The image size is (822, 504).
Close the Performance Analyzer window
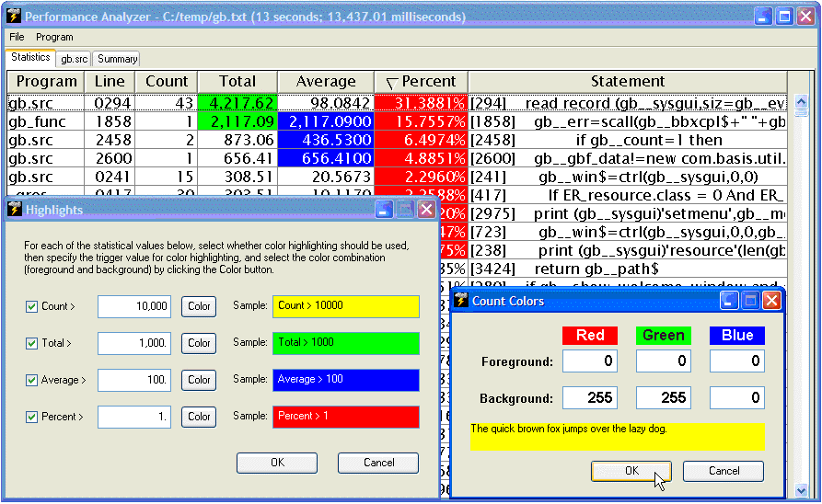(x=805, y=17)
